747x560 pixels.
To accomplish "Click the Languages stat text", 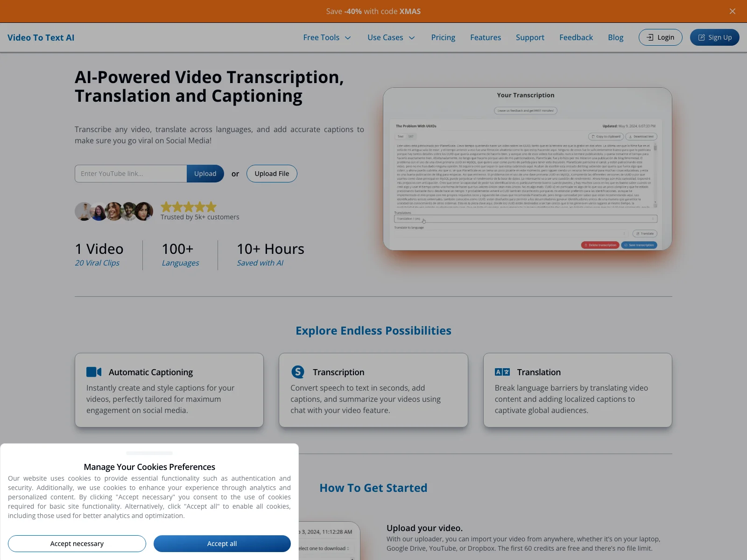I will [x=180, y=263].
